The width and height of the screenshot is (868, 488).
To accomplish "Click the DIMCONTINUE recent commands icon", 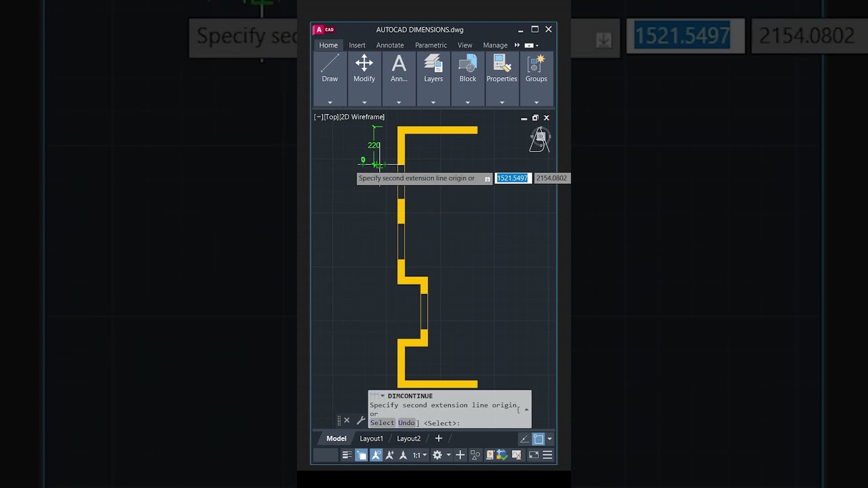I will (376, 396).
